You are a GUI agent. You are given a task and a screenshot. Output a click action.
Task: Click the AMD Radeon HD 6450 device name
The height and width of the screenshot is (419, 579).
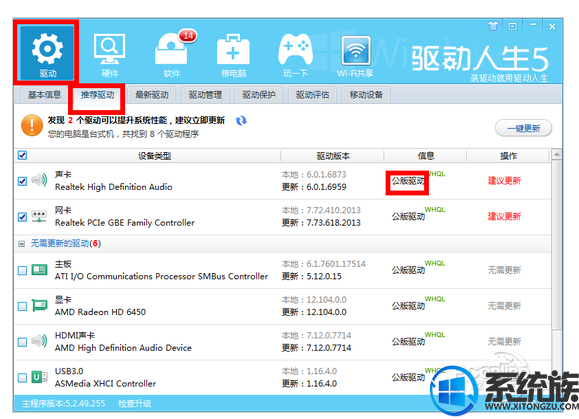click(x=100, y=312)
